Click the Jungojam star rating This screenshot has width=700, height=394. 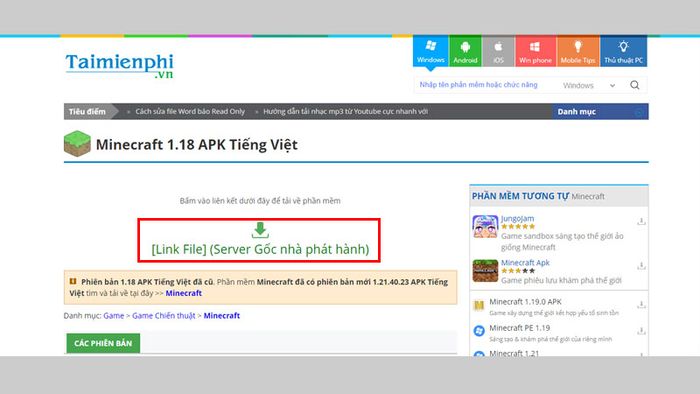(518, 227)
